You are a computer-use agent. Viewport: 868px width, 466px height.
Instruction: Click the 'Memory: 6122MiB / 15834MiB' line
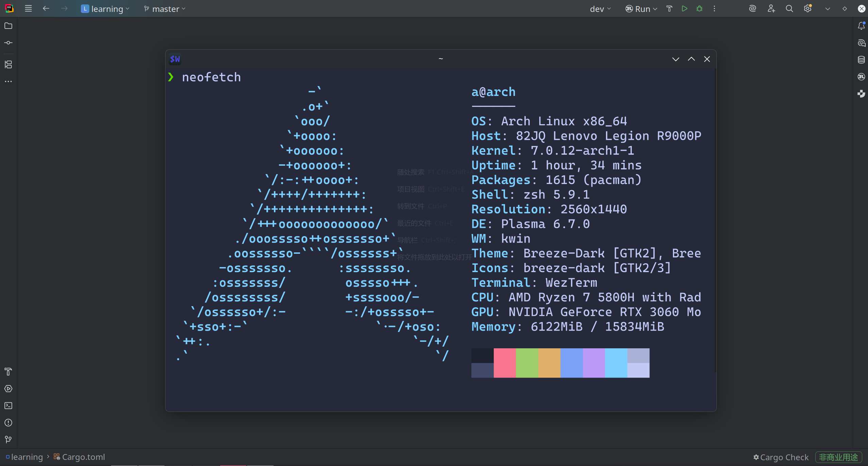pos(568,327)
